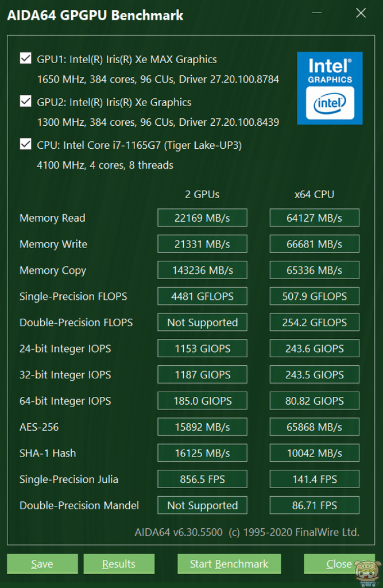The height and width of the screenshot is (588, 383).
Task: Disable the CPU Core i7-1165G7 checkbox
Action: (25, 145)
